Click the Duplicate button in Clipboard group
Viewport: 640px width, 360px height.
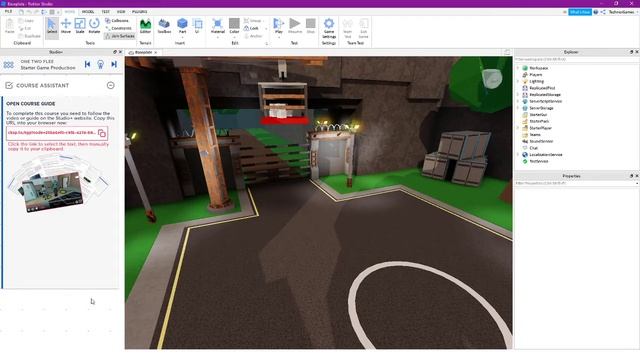[x=30, y=36]
